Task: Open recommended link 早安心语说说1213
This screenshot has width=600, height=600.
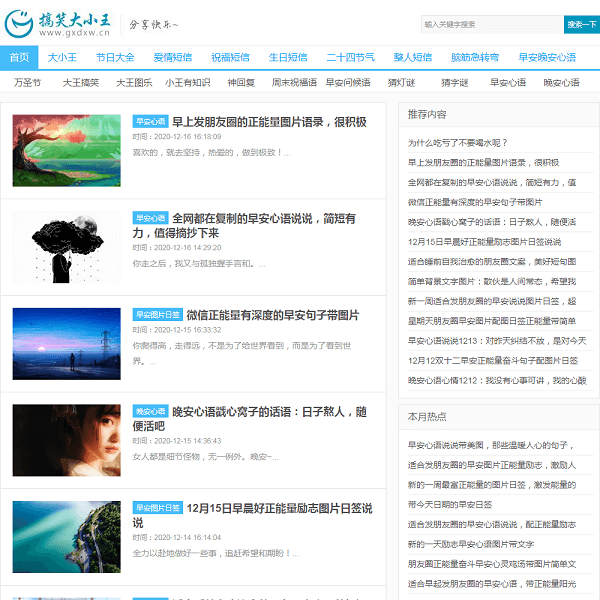Action: (497, 341)
